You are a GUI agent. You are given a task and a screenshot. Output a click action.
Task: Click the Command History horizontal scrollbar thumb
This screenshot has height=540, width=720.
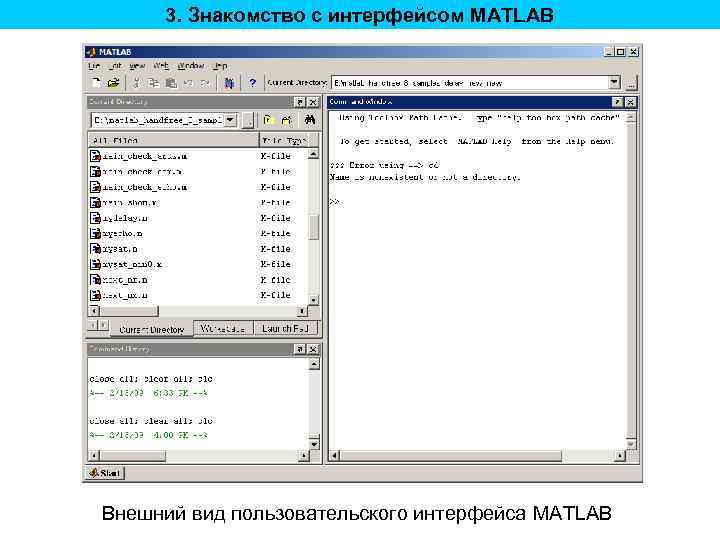tap(133, 456)
